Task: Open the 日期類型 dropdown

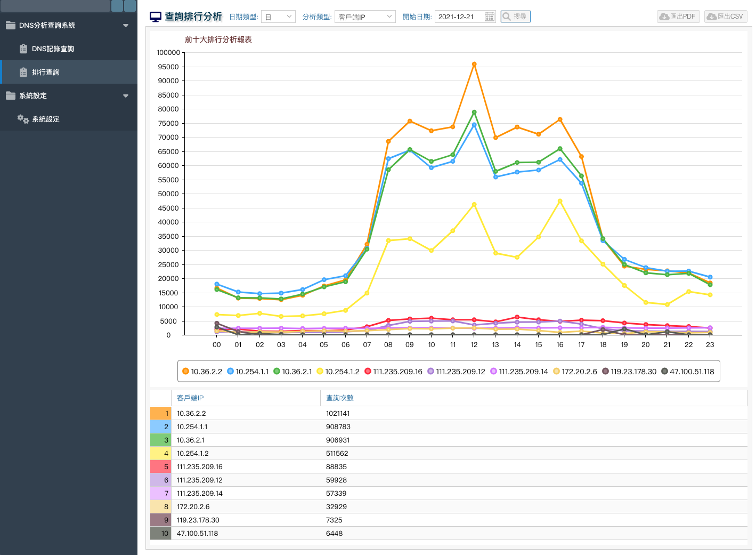Action: tap(278, 17)
